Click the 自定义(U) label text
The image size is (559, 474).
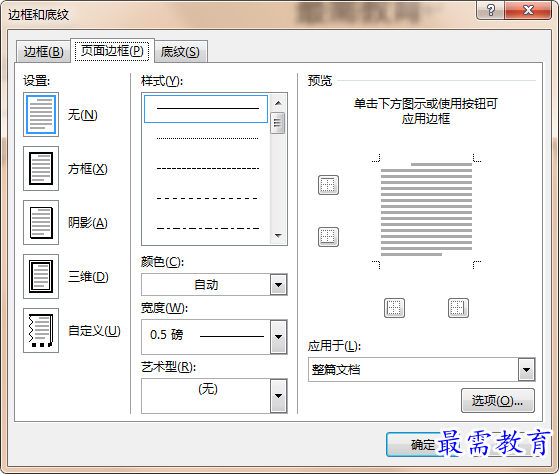click(x=94, y=331)
